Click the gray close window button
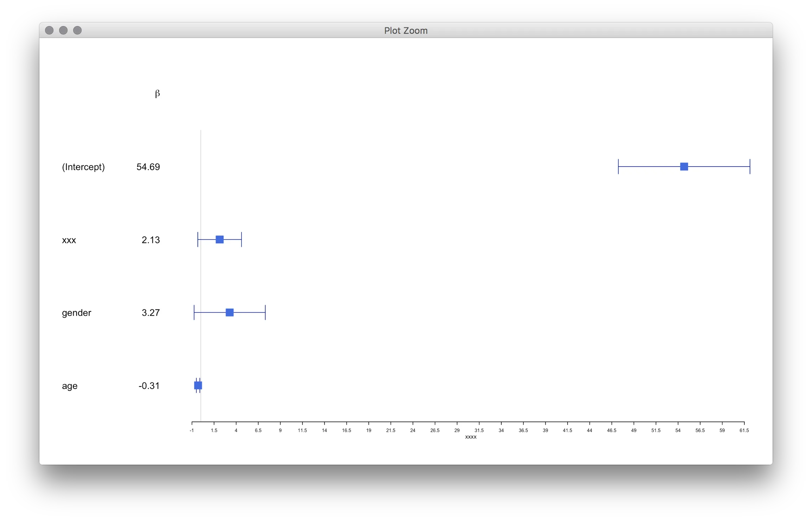812x521 pixels. (x=49, y=30)
